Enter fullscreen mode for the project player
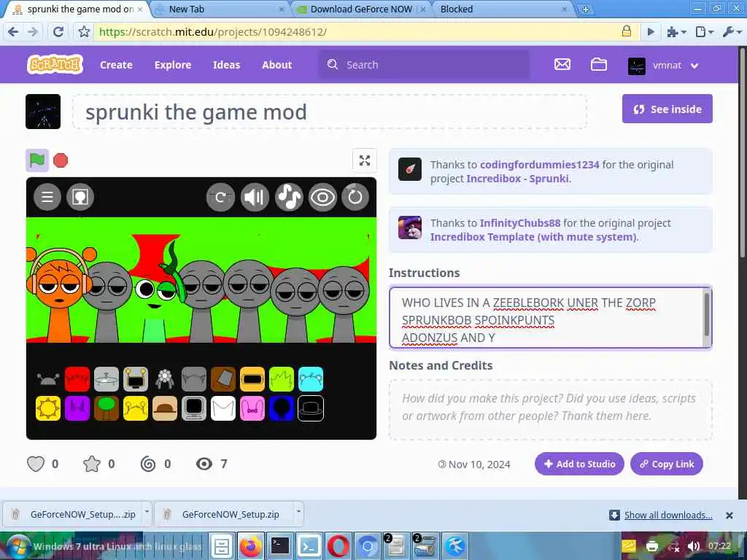 point(365,160)
